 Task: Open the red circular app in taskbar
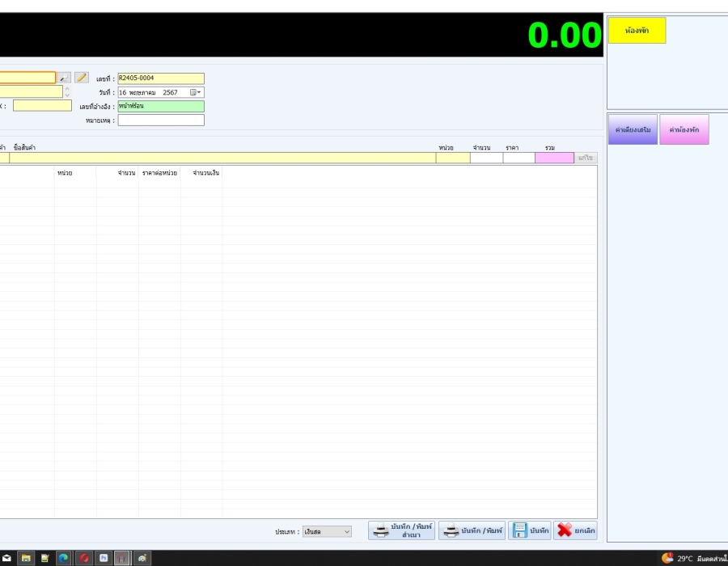coord(84,558)
